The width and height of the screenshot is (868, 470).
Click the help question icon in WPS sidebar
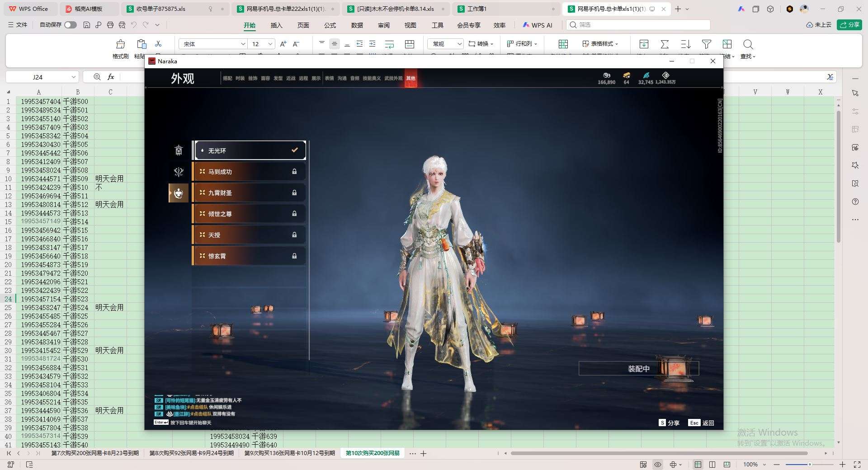(x=855, y=202)
